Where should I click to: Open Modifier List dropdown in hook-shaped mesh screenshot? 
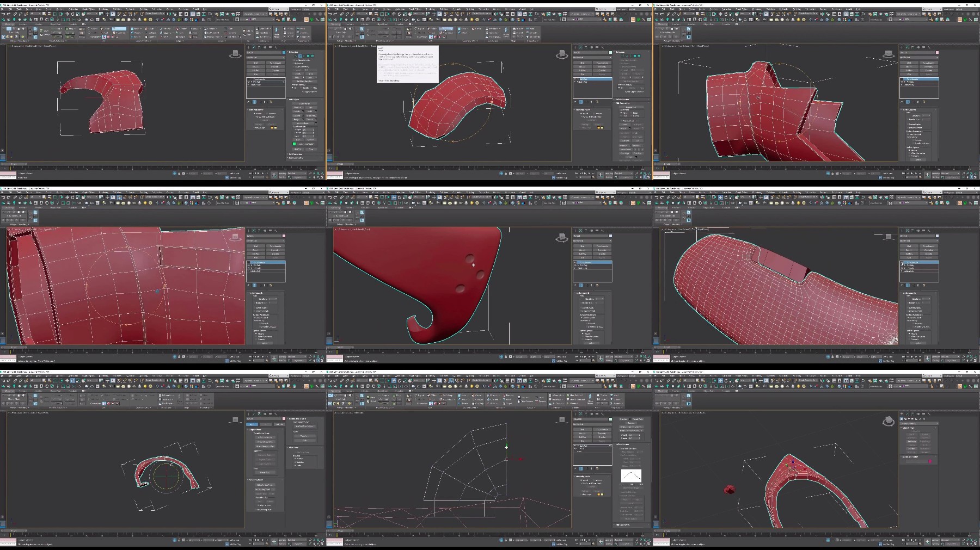click(x=266, y=58)
